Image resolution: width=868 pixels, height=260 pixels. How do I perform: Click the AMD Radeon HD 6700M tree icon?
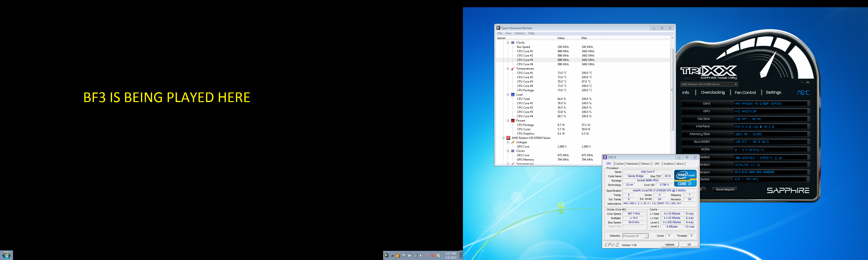508,138
